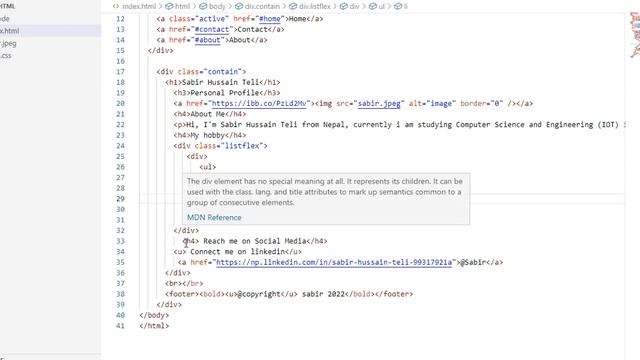This screenshot has height=360, width=640.
Task: Open MDN Reference link in hover tooltip
Action: 214,218
